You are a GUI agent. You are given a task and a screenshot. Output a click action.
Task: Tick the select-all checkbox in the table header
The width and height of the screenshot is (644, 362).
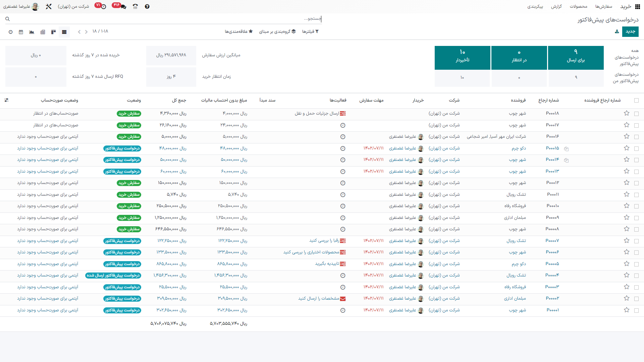coord(636,100)
